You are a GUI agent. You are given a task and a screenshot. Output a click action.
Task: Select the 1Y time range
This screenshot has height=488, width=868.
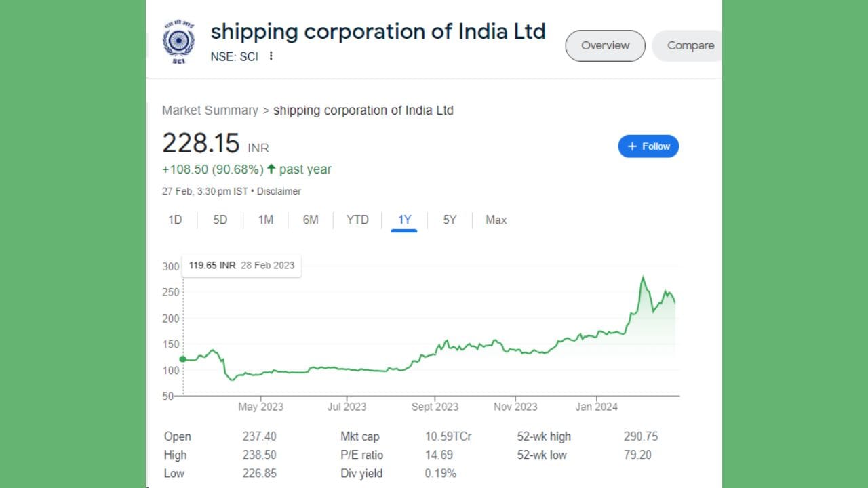click(404, 220)
